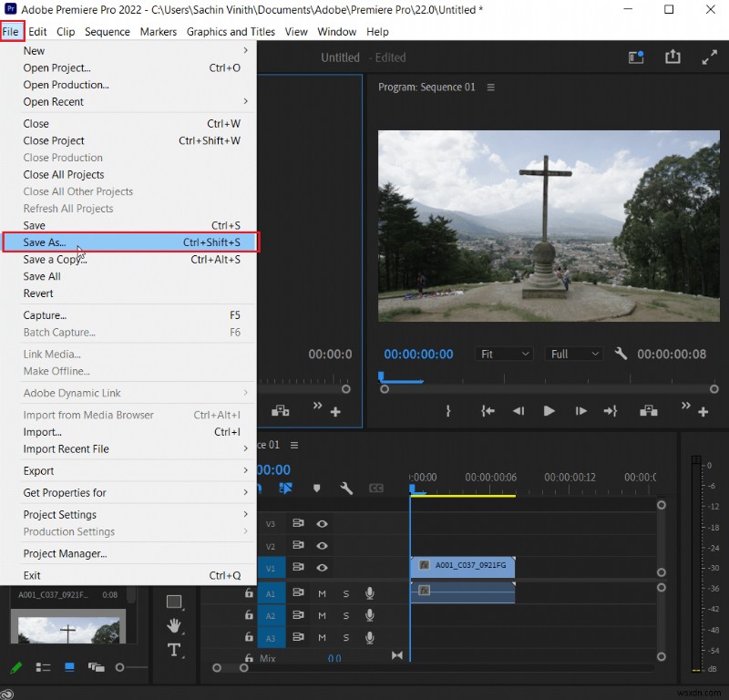Open the Fit zoom level dropdown

tap(504, 354)
